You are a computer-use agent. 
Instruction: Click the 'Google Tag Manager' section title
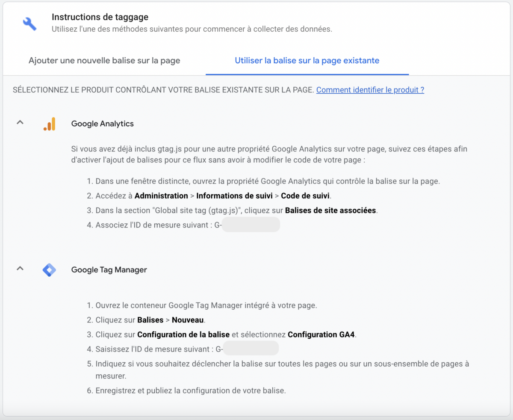[x=109, y=270]
